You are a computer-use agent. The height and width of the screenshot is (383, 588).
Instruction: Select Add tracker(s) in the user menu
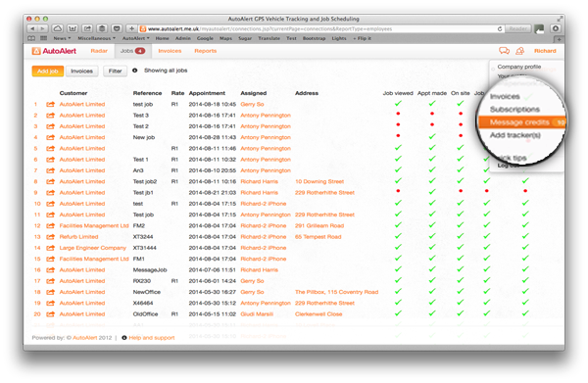(x=514, y=135)
